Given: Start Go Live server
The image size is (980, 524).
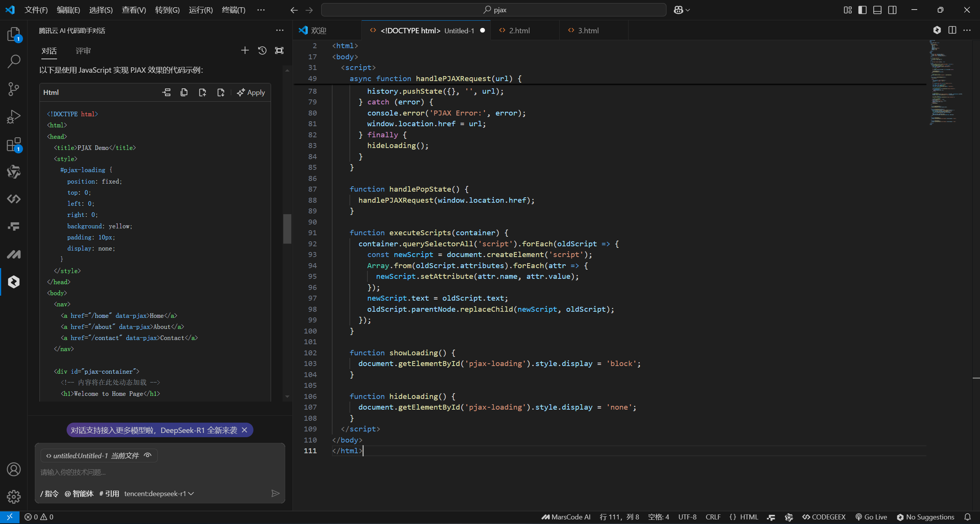Looking at the screenshot, I should pyautogui.click(x=871, y=517).
